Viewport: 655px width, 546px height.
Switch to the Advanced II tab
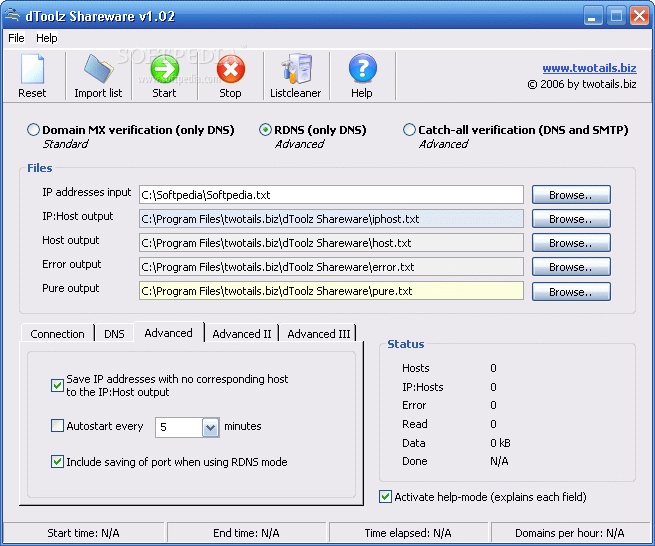pyautogui.click(x=242, y=334)
